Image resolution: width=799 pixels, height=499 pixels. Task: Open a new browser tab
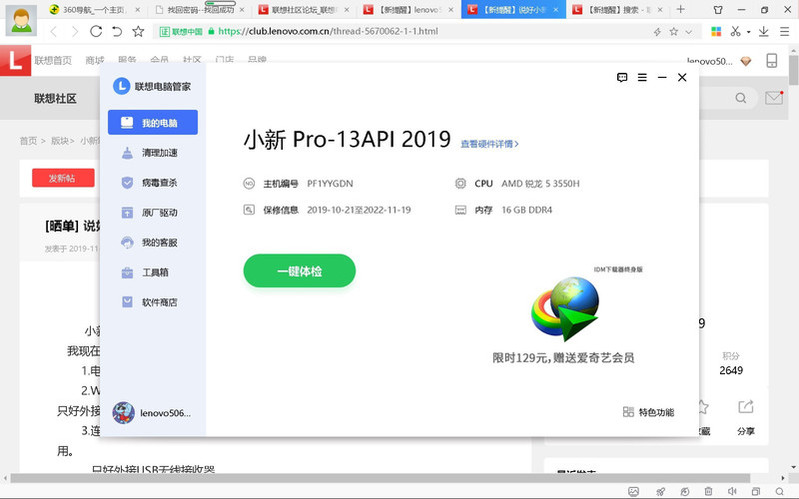(680, 9)
